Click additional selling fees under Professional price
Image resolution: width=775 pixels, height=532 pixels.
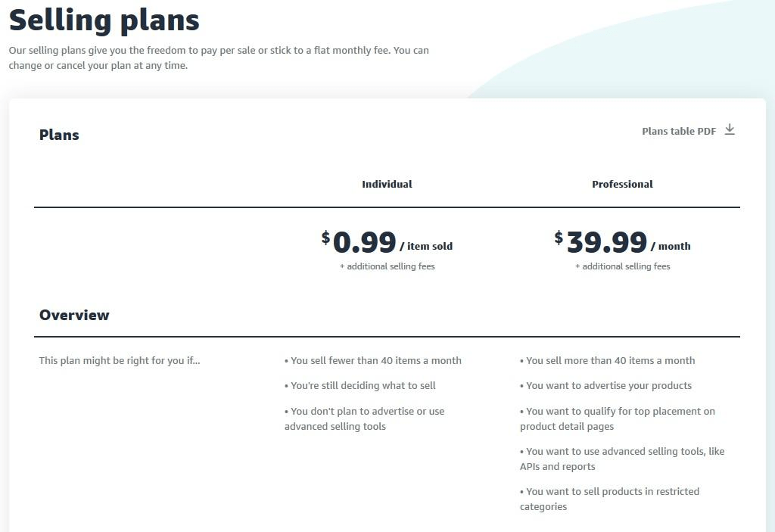click(622, 266)
